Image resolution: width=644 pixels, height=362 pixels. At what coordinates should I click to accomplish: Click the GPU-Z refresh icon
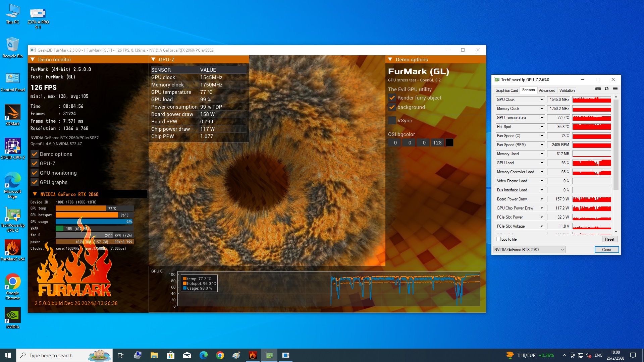tap(606, 89)
